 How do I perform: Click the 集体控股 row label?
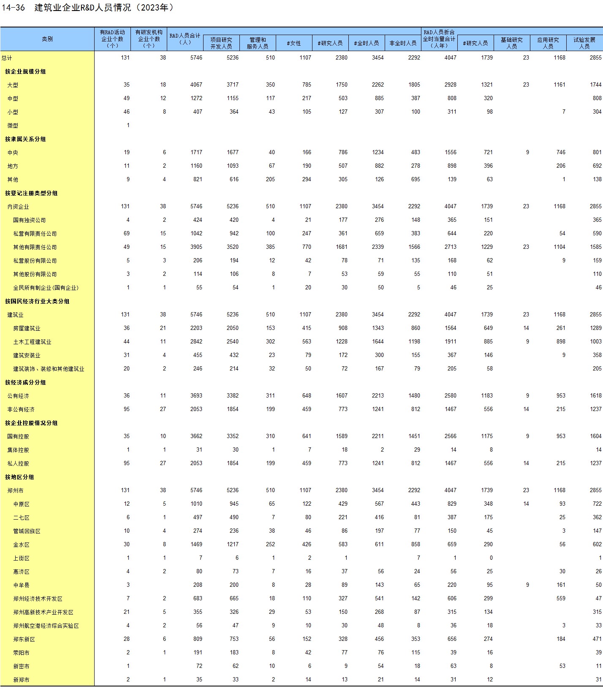[x=18, y=450]
